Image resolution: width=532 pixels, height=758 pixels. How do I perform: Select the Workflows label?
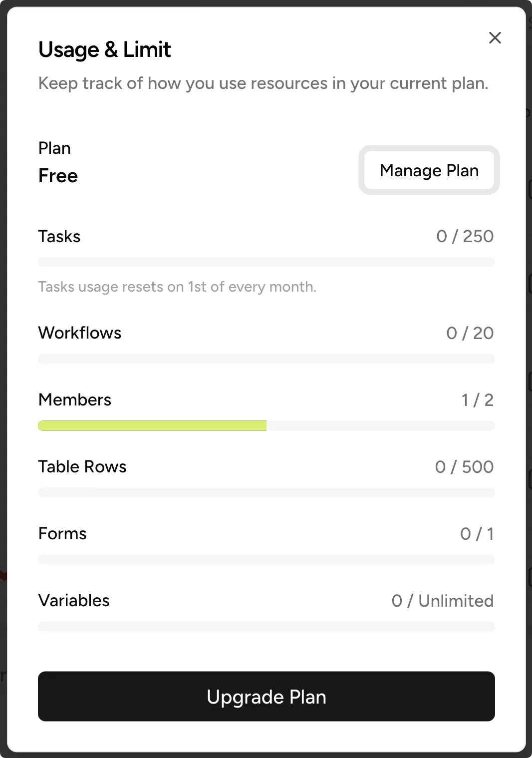click(80, 333)
